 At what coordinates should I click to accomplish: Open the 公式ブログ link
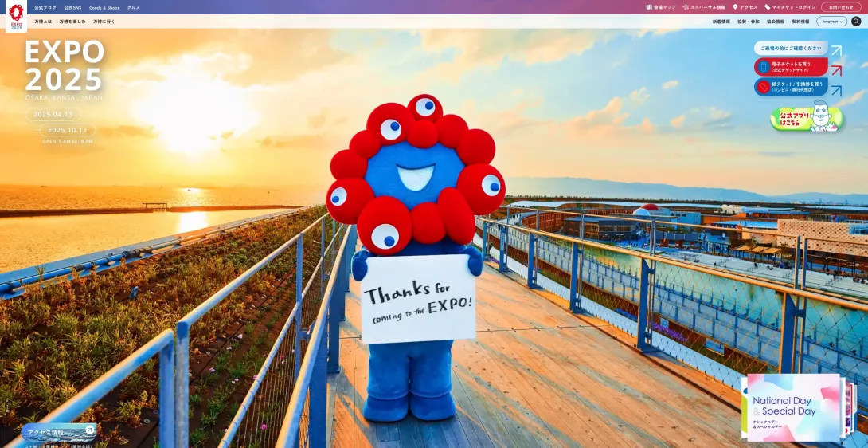45,7
